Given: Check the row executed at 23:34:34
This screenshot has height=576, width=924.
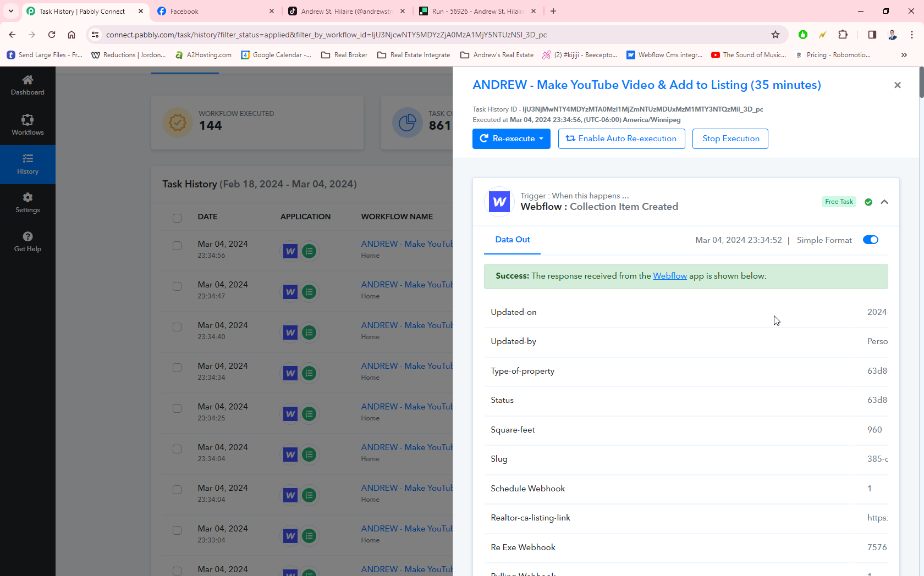Looking at the screenshot, I should pos(177,368).
